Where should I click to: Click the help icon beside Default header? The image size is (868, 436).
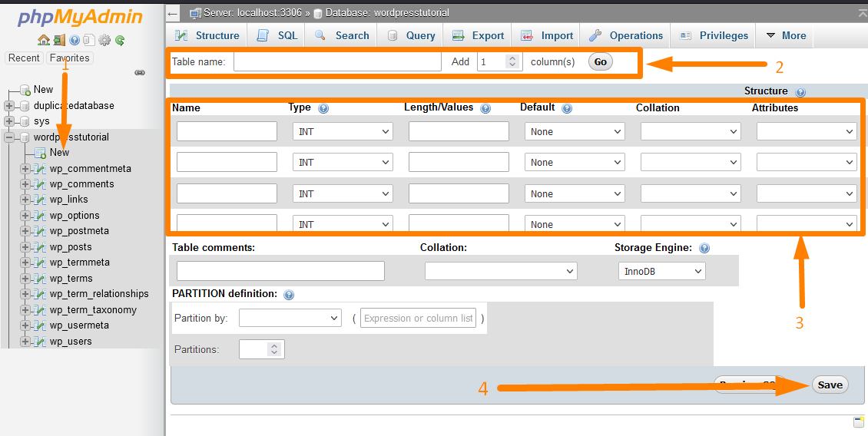coord(567,108)
